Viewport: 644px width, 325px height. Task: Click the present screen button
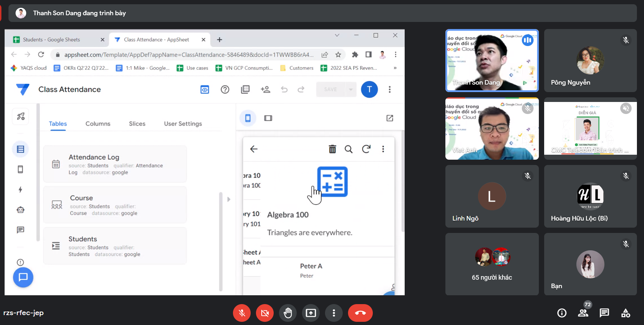tap(311, 313)
